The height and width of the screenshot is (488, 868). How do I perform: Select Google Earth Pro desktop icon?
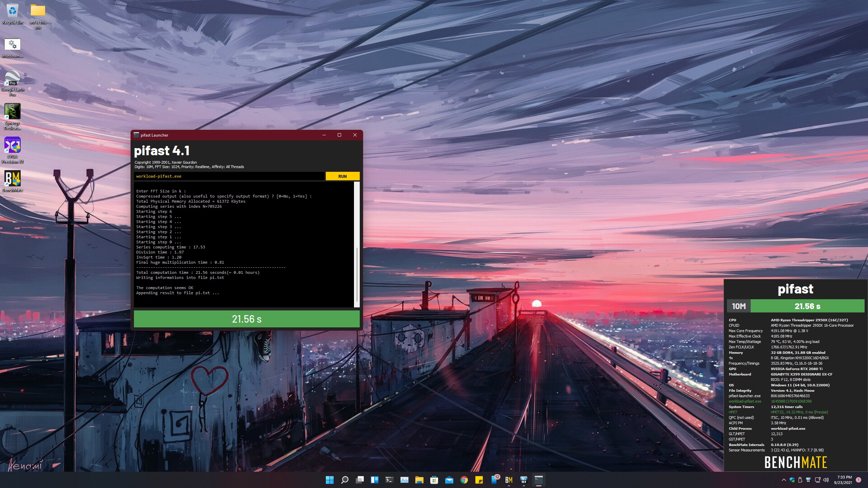click(x=13, y=83)
